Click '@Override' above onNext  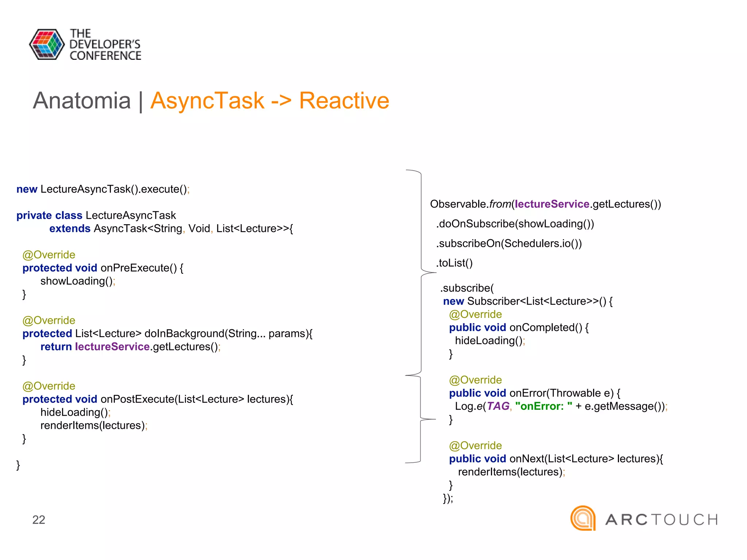tap(476, 446)
